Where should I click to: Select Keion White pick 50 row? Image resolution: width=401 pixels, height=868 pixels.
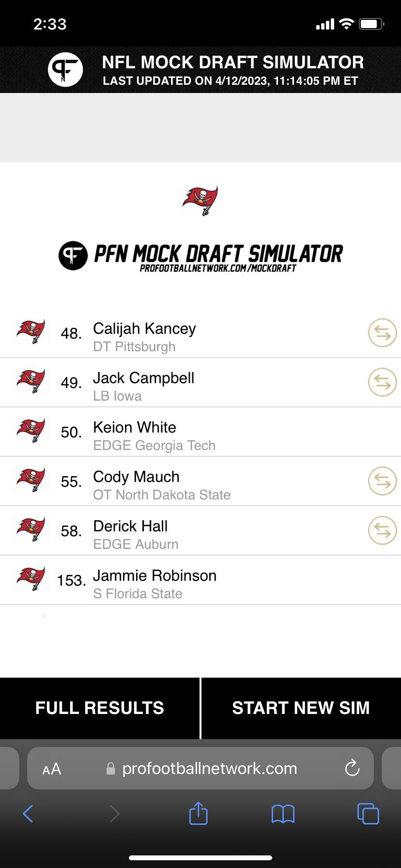click(200, 432)
